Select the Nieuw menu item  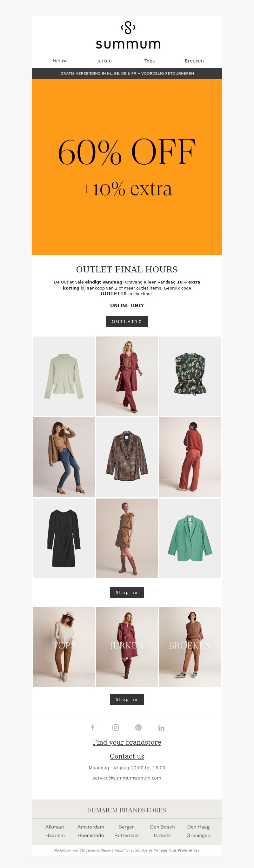coord(60,61)
